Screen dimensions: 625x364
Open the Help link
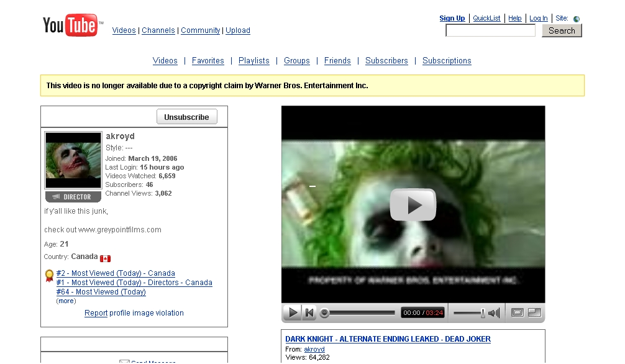[x=514, y=19]
